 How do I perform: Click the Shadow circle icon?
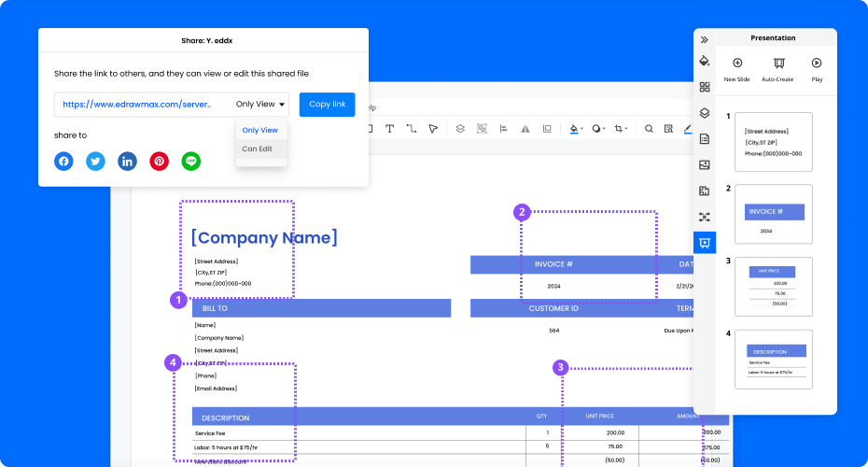(x=595, y=129)
